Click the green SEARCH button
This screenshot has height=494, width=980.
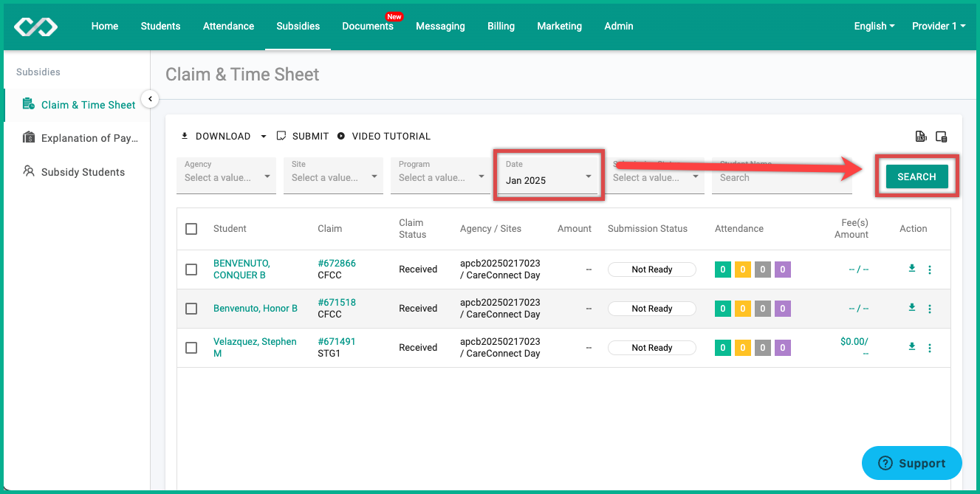tap(916, 176)
